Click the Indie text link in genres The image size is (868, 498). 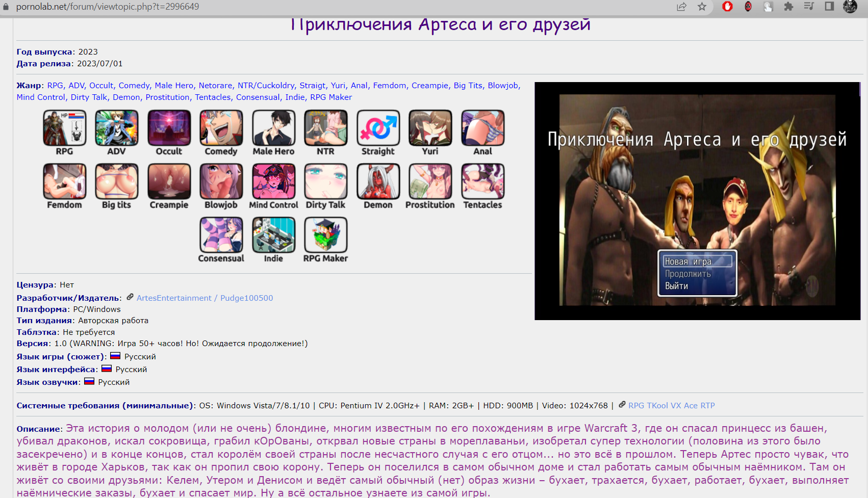click(295, 97)
